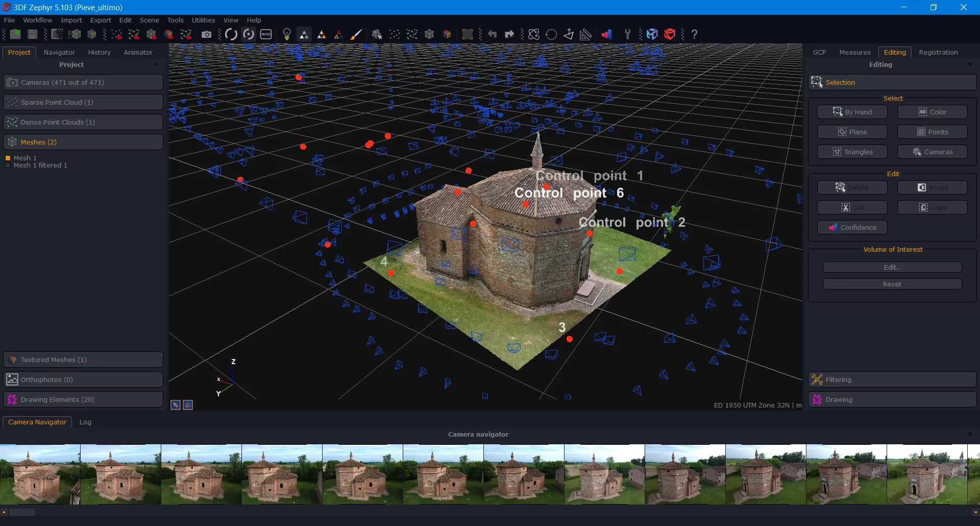
Task: Open help with the question mark icon
Action: pos(695,34)
